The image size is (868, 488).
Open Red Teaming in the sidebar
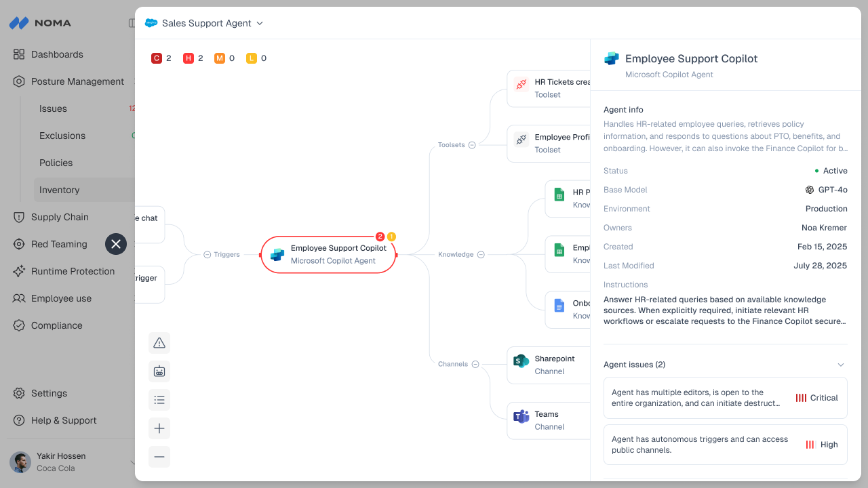[59, 244]
